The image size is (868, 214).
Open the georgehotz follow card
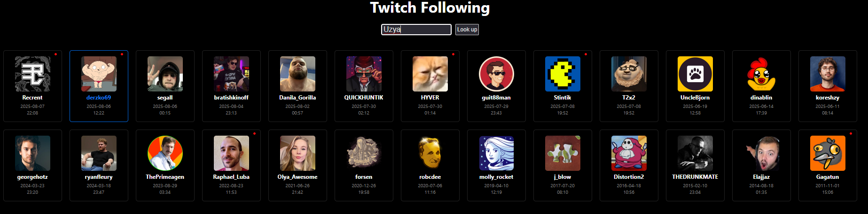(x=32, y=165)
